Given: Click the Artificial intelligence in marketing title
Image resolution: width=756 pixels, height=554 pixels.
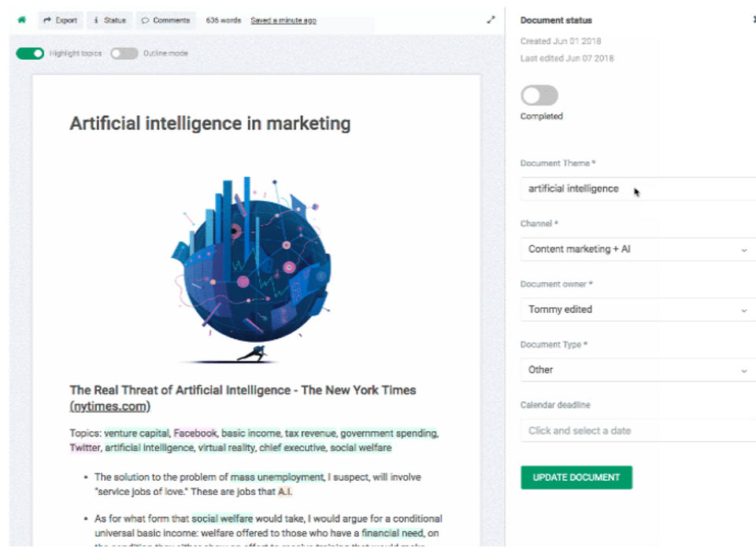Looking at the screenshot, I should click(210, 124).
